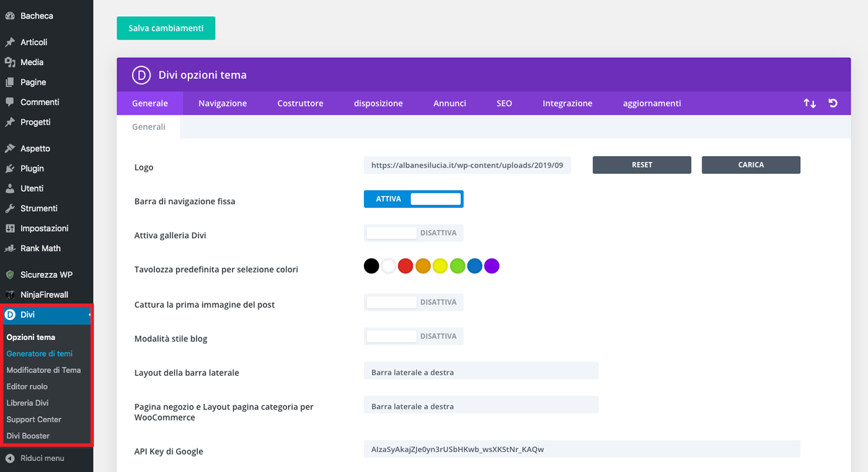This screenshot has height=472, width=868.
Task: Enable the Attiva galleria Divi toggle
Action: tap(414, 233)
